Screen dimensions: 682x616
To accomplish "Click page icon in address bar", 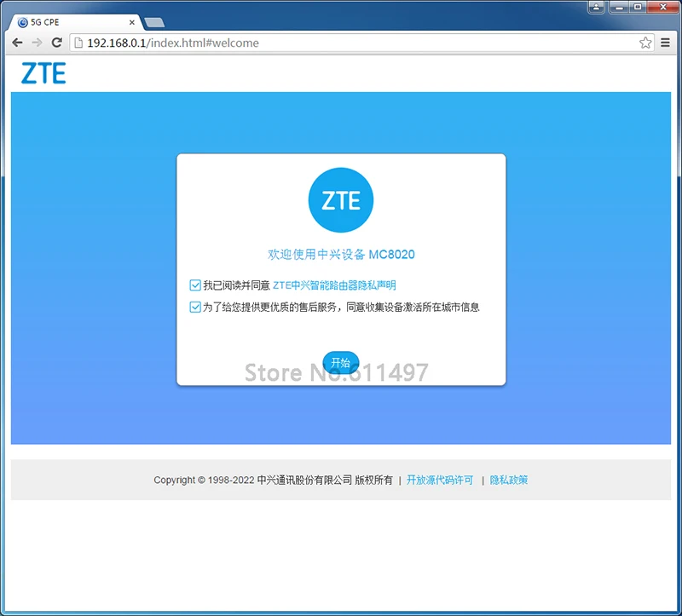I will (x=78, y=43).
